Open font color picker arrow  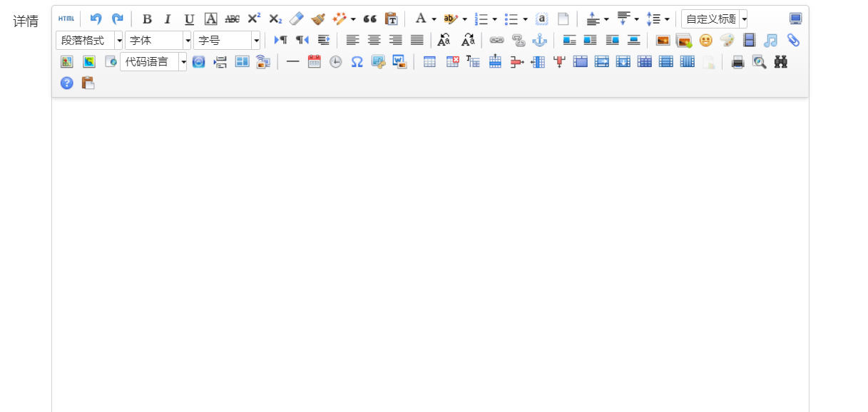pos(434,19)
